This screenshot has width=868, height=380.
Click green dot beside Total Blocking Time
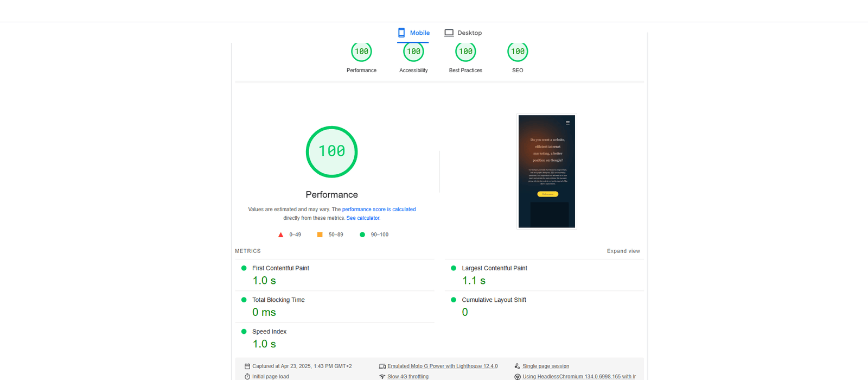(244, 300)
